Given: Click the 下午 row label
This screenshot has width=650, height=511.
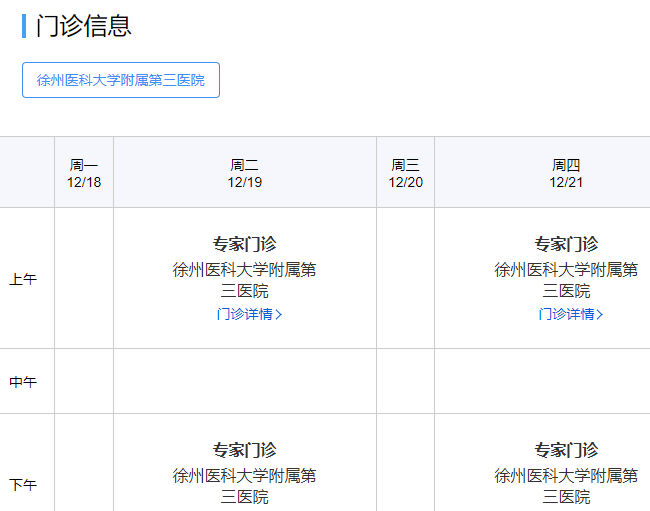Looking at the screenshot, I should click(x=23, y=485).
